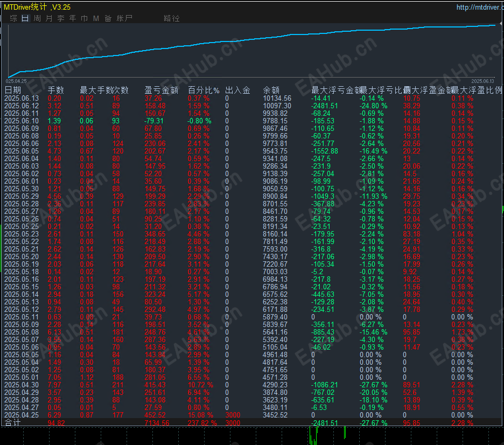Image resolution: width=504 pixels, height=445 pixels.
Task: Select the 2025.04.25 date cell
Action: tap(22, 415)
